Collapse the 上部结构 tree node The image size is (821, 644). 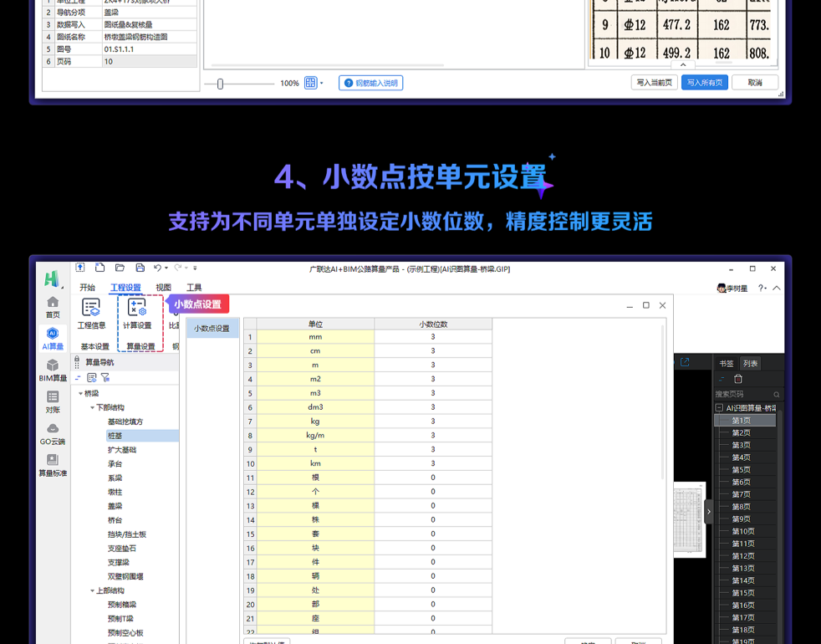pos(92,590)
